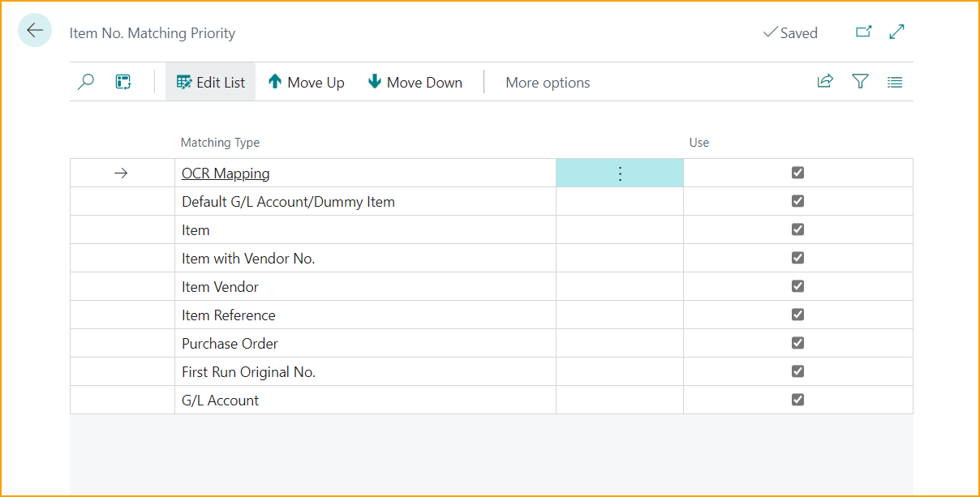Viewport: 980px width, 497px height.
Task: Toggle Use checkbox for Item Vendor
Action: tap(797, 286)
